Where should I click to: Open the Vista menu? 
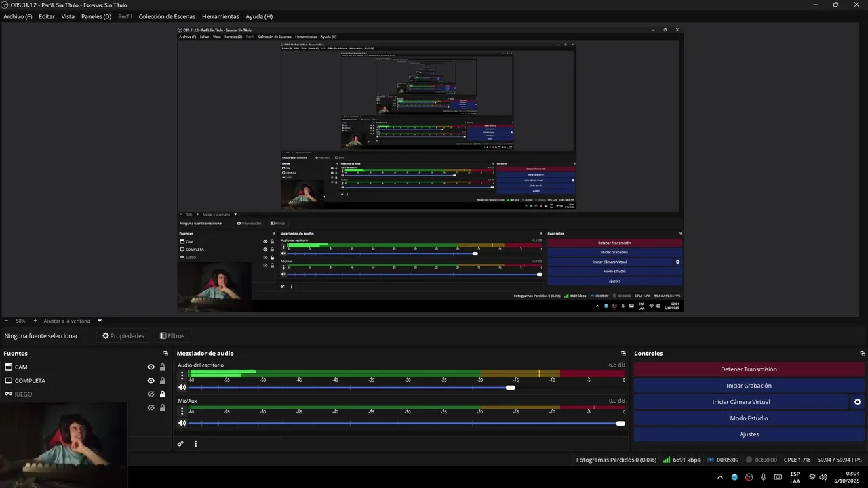click(x=68, y=16)
